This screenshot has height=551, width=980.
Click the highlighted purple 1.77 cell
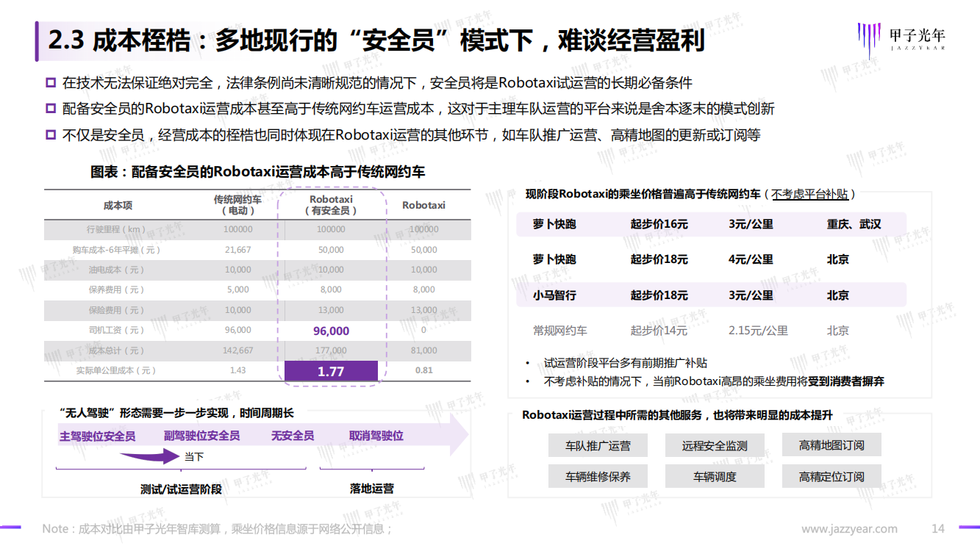pos(331,372)
